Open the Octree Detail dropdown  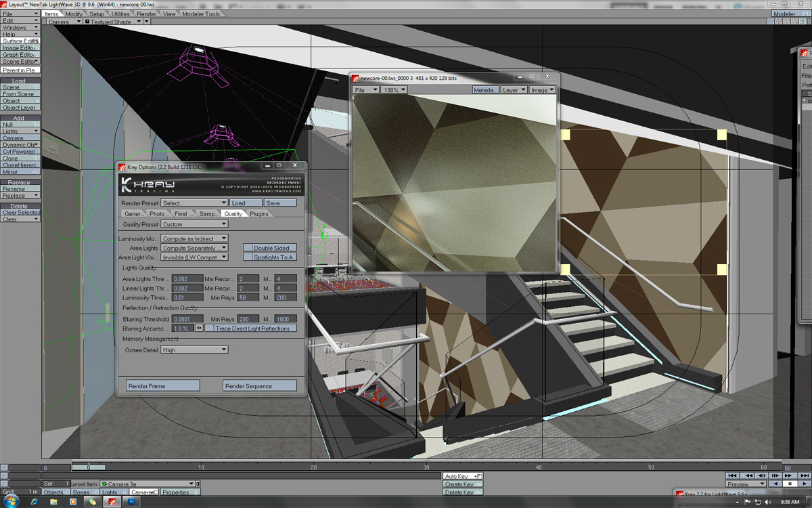tap(194, 350)
